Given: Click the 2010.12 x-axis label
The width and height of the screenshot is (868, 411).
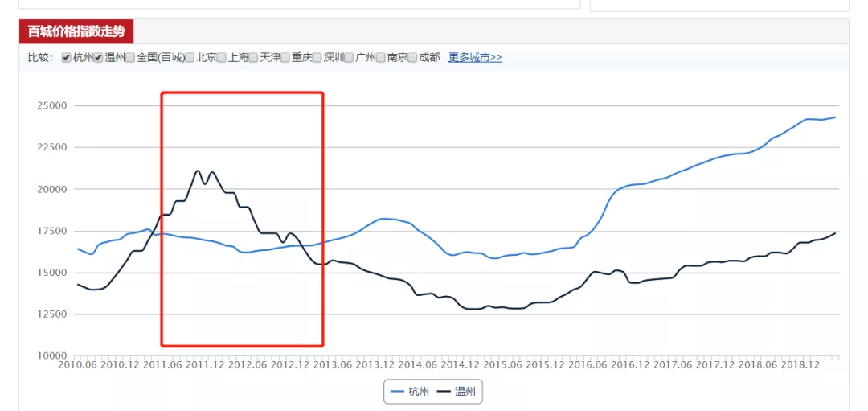Looking at the screenshot, I should point(120,366).
